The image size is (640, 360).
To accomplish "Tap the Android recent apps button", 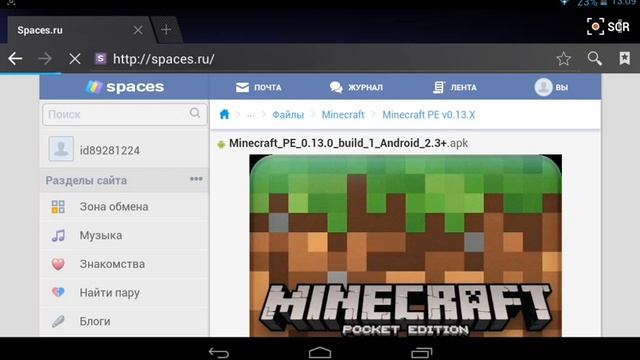I will pyautogui.click(x=421, y=352).
